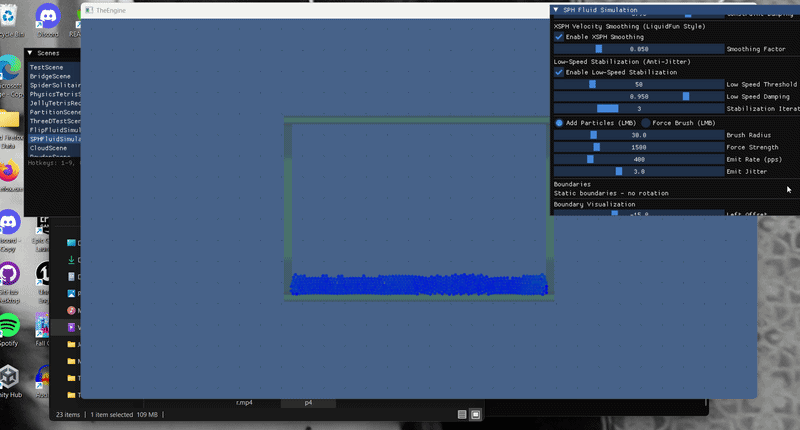Select SPHFluidSimulation scene entry

click(x=54, y=139)
